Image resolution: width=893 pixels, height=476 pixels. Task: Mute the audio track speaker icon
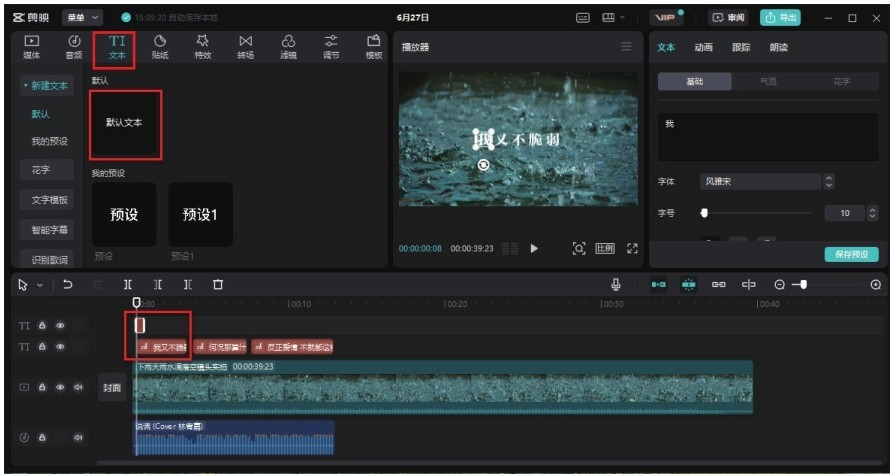point(78,437)
